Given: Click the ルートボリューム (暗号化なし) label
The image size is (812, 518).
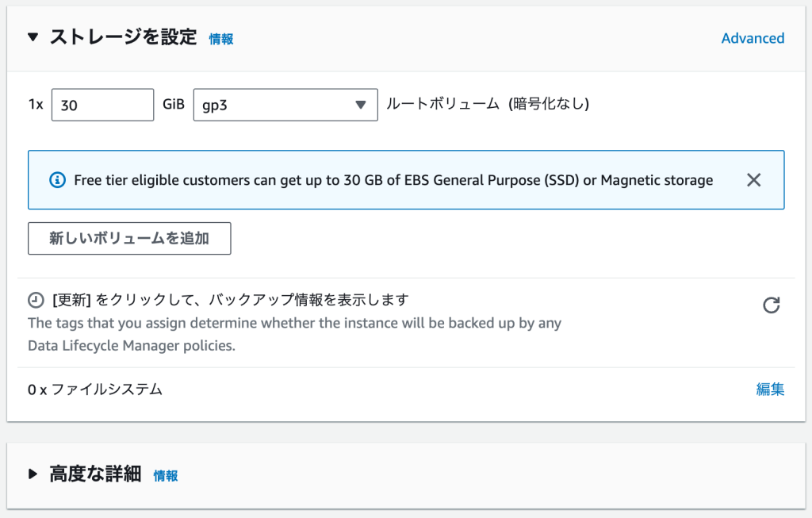Looking at the screenshot, I should [488, 104].
